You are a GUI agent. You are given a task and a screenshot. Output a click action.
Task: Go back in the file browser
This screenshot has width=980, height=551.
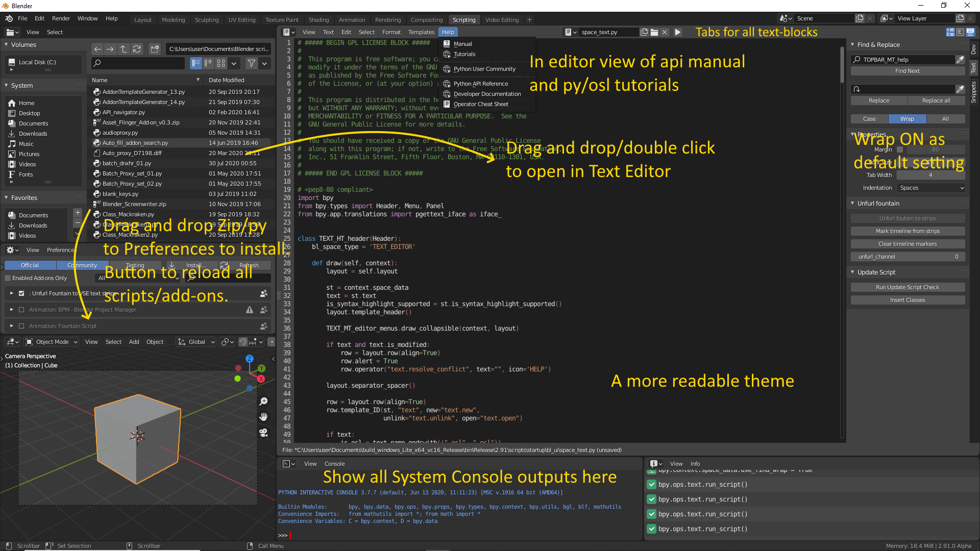click(97, 49)
